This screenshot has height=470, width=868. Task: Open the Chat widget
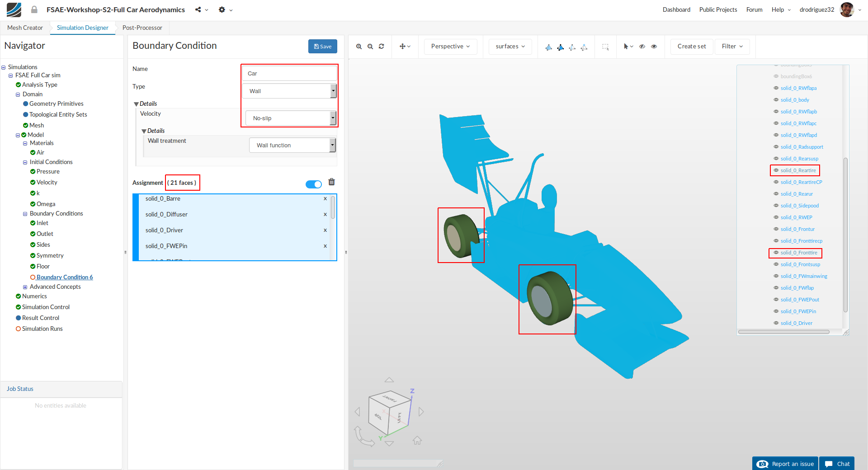click(x=837, y=464)
